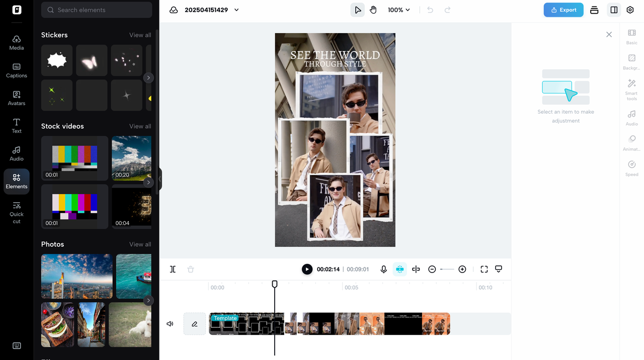Open the 100% zoom level dropdown
The width and height of the screenshot is (644, 360).
click(399, 10)
